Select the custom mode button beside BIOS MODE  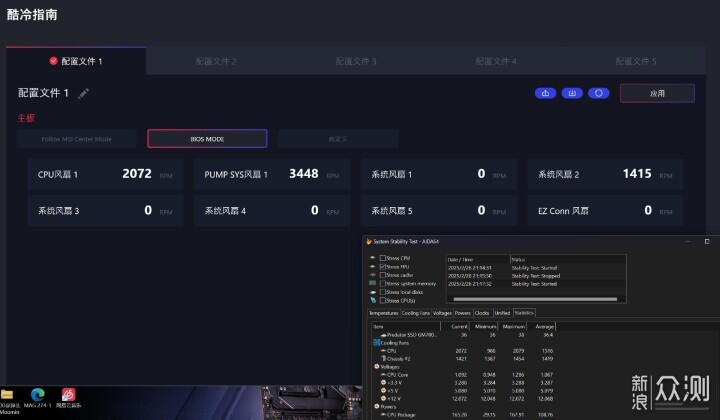(338, 139)
